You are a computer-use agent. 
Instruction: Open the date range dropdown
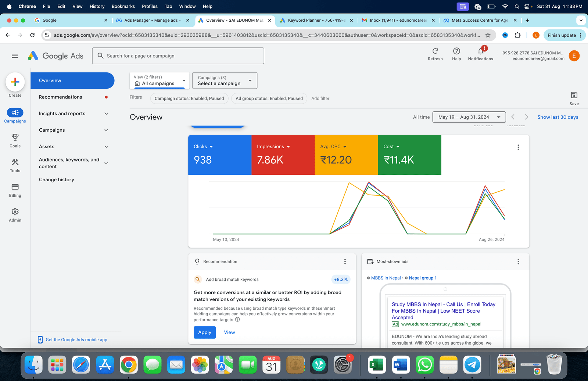coord(469,117)
